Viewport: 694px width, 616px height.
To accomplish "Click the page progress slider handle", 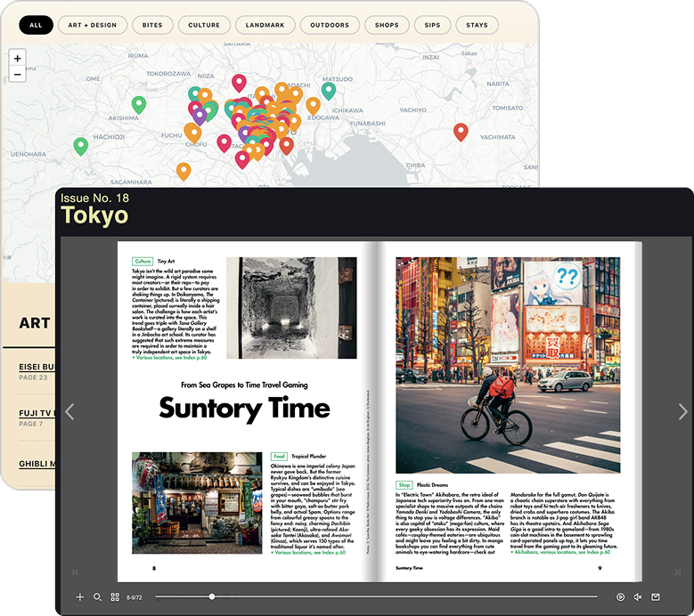I will [x=212, y=596].
